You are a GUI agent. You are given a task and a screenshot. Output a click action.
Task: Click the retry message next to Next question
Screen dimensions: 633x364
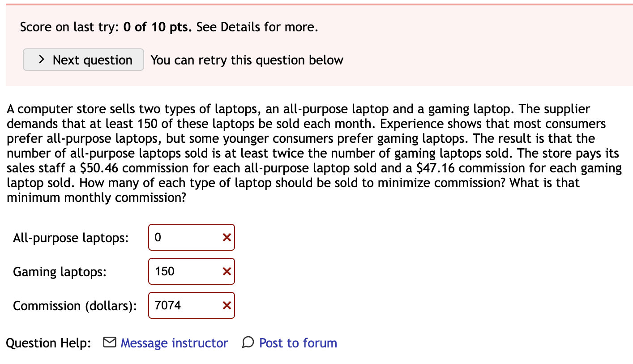coord(246,60)
